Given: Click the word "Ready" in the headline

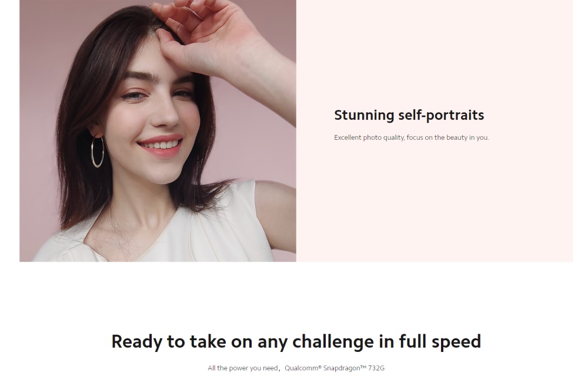Looking at the screenshot, I should (137, 342).
